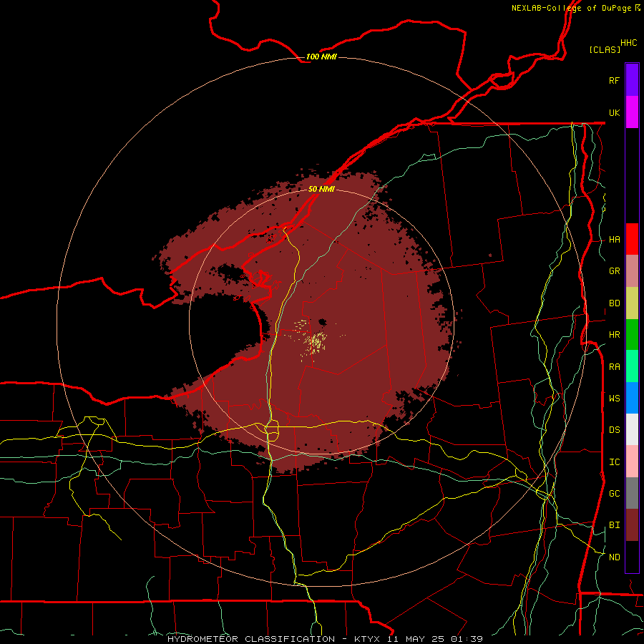This screenshot has width=644, height=644.
Task: Click the KTYX radar site identifier
Action: [x=369, y=639]
